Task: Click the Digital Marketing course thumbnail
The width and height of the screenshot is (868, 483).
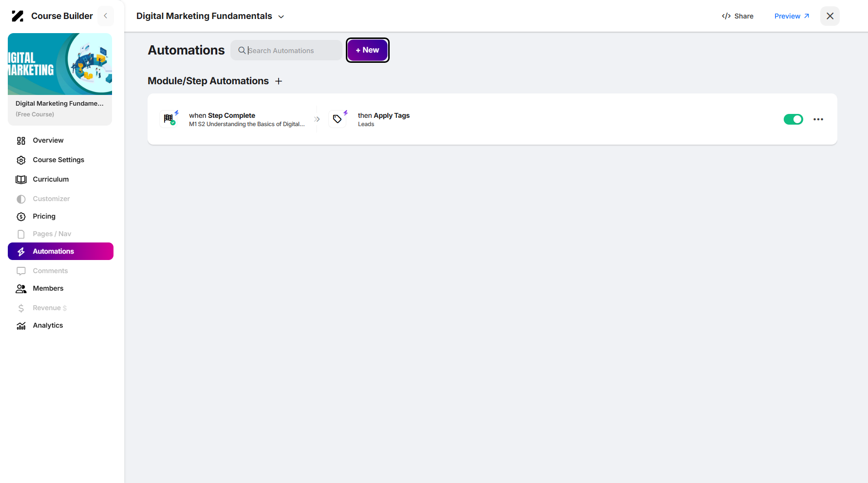Action: tap(60, 64)
